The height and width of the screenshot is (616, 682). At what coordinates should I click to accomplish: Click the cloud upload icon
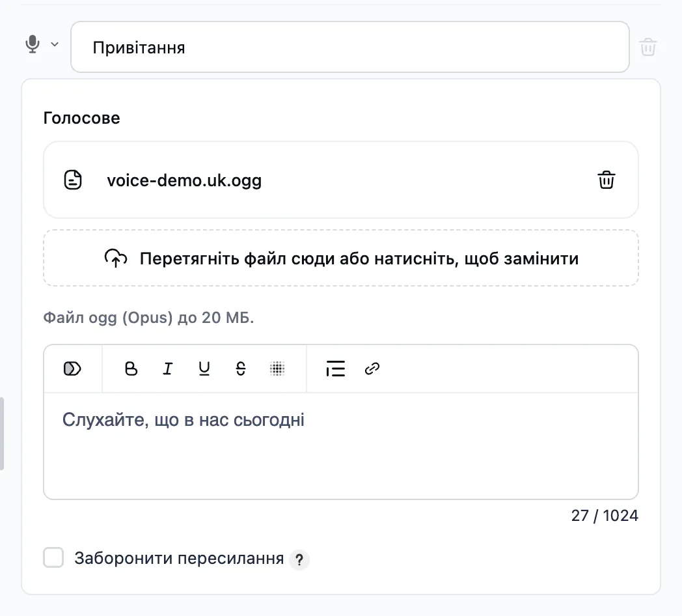pyautogui.click(x=116, y=258)
